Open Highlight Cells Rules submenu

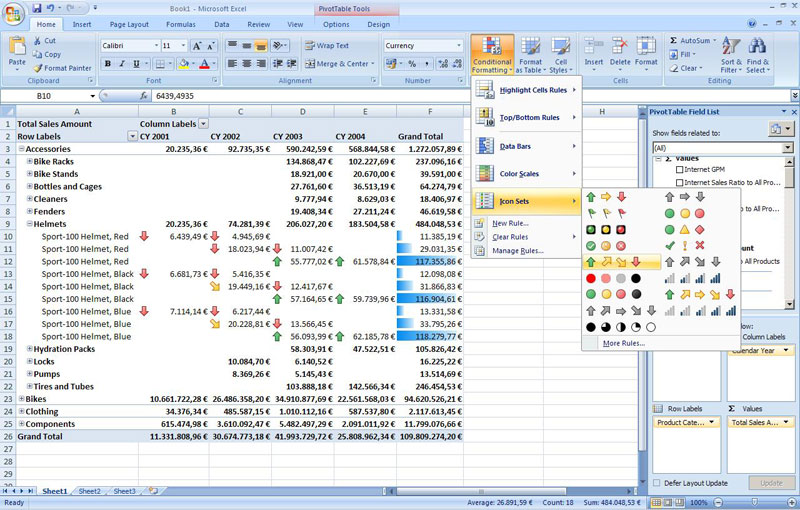point(527,90)
